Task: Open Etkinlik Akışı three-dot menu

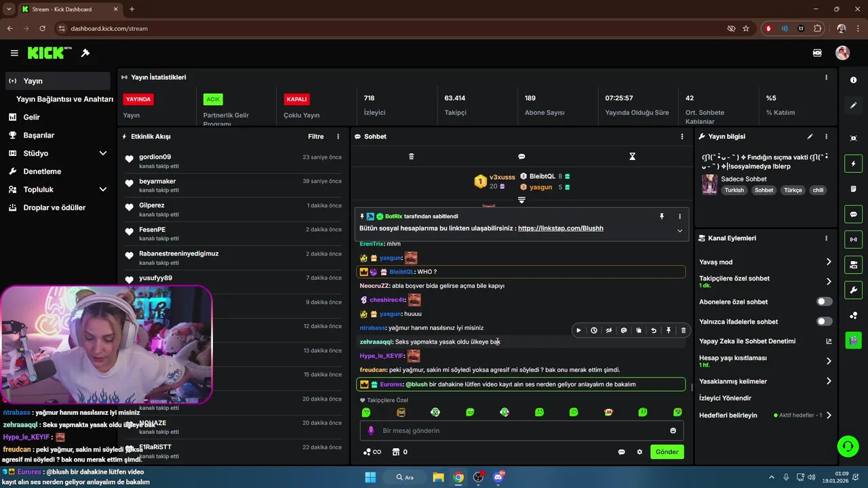Action: (x=338, y=136)
